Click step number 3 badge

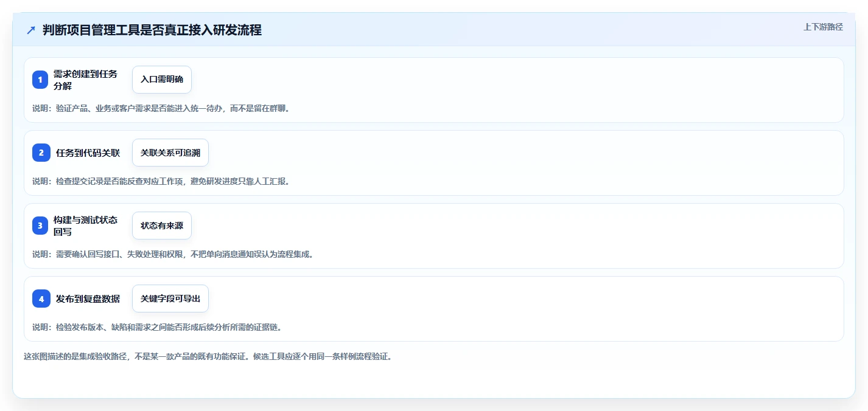40,226
